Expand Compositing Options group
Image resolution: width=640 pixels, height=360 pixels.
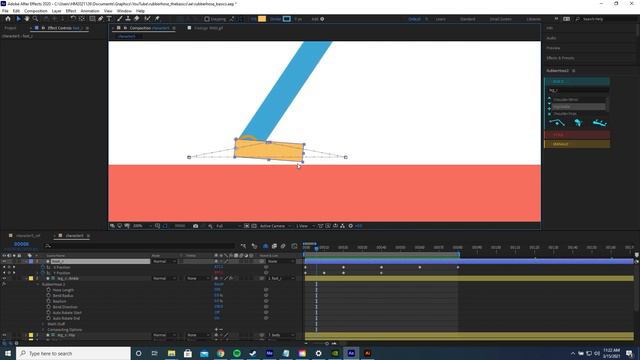(43, 330)
